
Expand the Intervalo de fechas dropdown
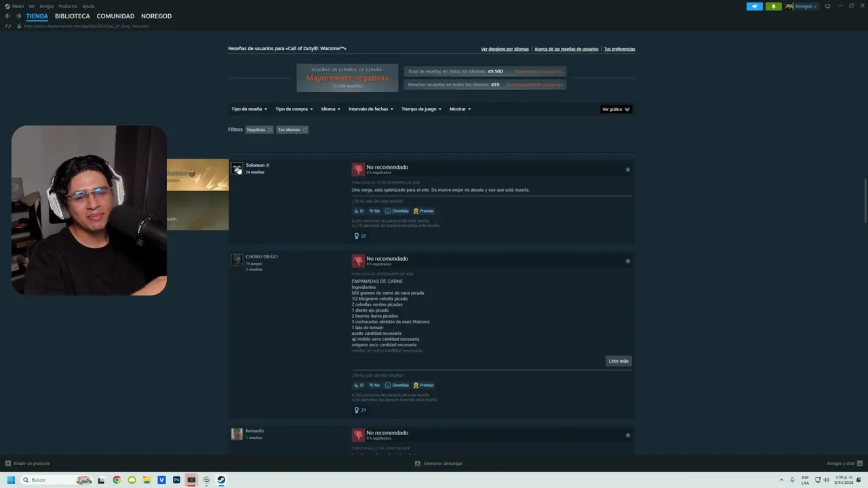(371, 109)
